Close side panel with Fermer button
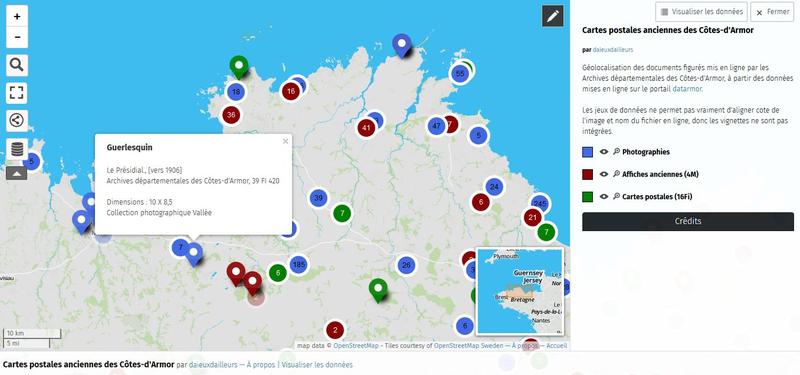Image resolution: width=800 pixels, height=375 pixels. 772,12
